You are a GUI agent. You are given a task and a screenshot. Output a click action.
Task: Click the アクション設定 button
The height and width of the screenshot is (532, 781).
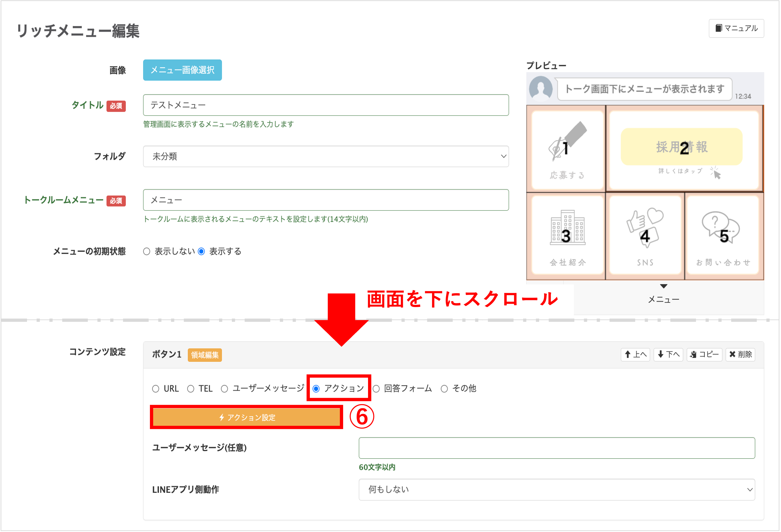tap(247, 418)
